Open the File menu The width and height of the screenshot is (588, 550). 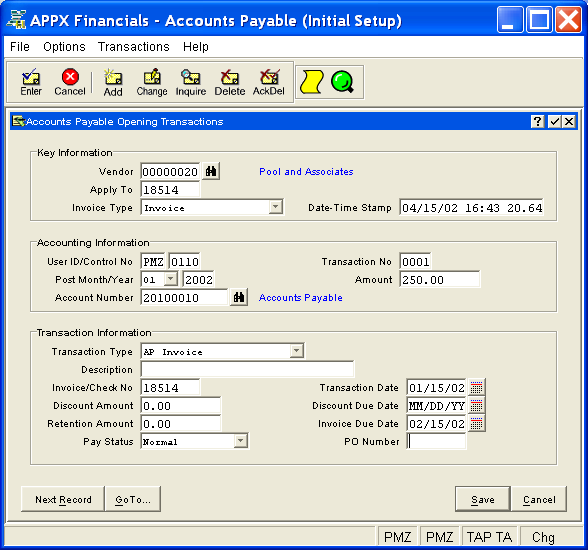tap(20, 47)
